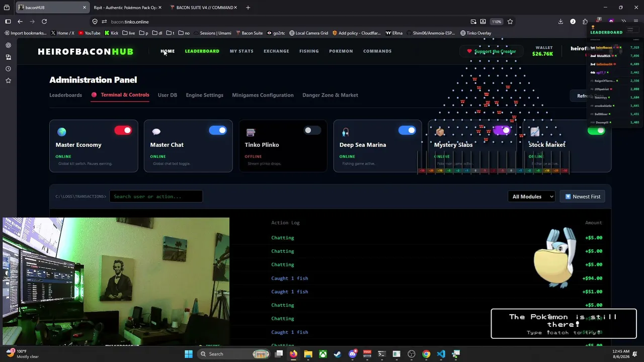
Task: Open LEADERBOARD in the site navigation
Action: (202, 51)
